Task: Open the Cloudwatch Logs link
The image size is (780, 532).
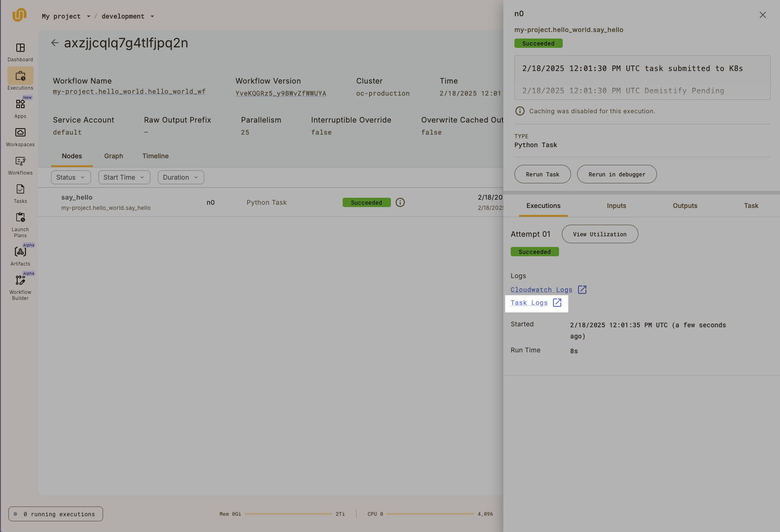Action: [541, 289]
